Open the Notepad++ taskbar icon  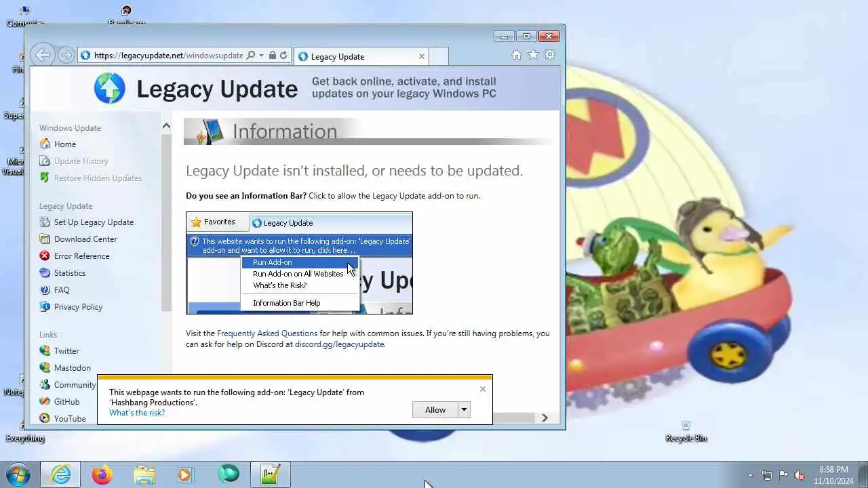click(271, 474)
